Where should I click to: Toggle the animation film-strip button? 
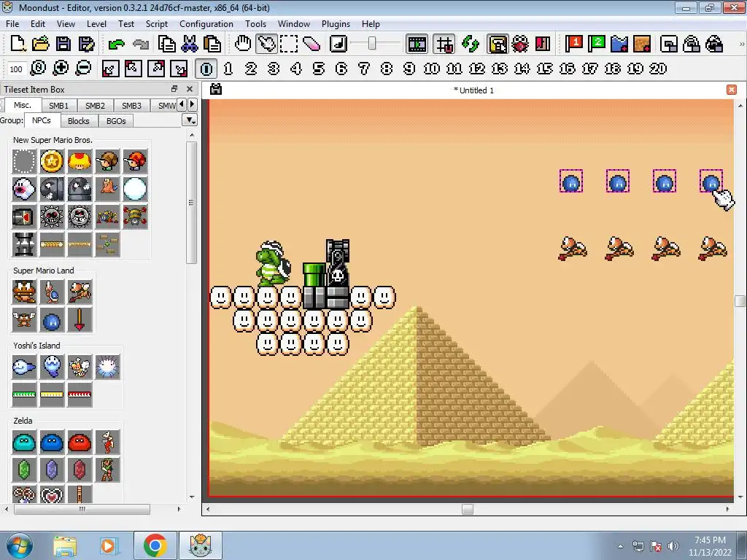click(x=417, y=44)
